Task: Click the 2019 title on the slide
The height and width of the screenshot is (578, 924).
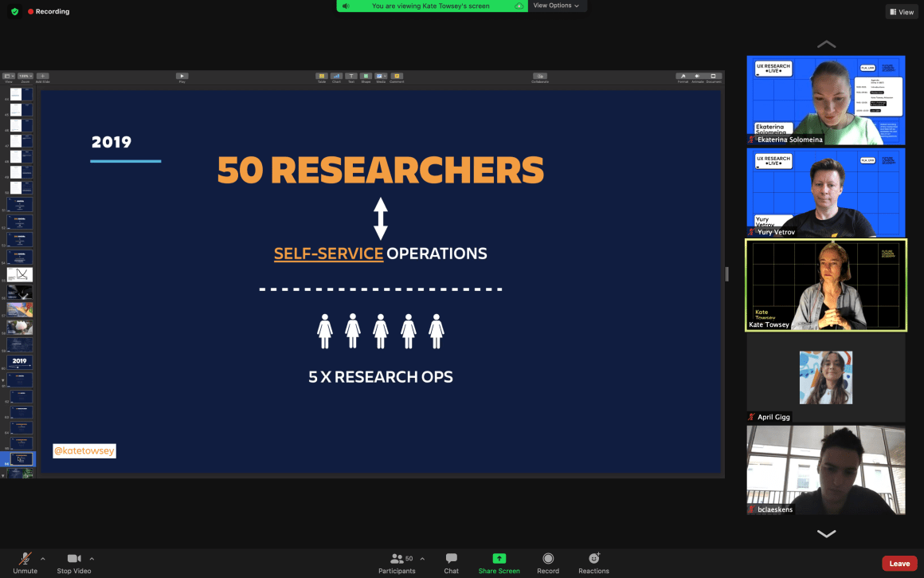Action: 112,142
